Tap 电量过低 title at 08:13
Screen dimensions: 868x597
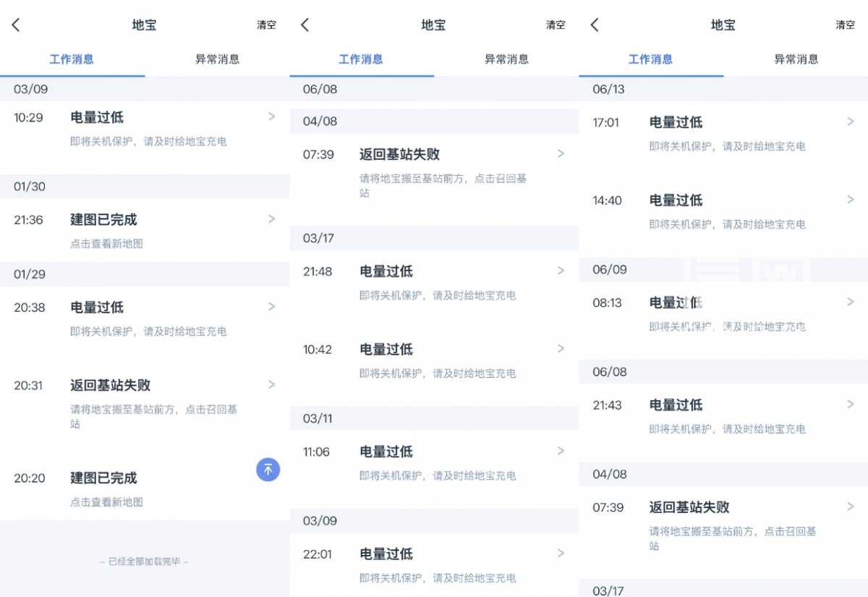[676, 302]
